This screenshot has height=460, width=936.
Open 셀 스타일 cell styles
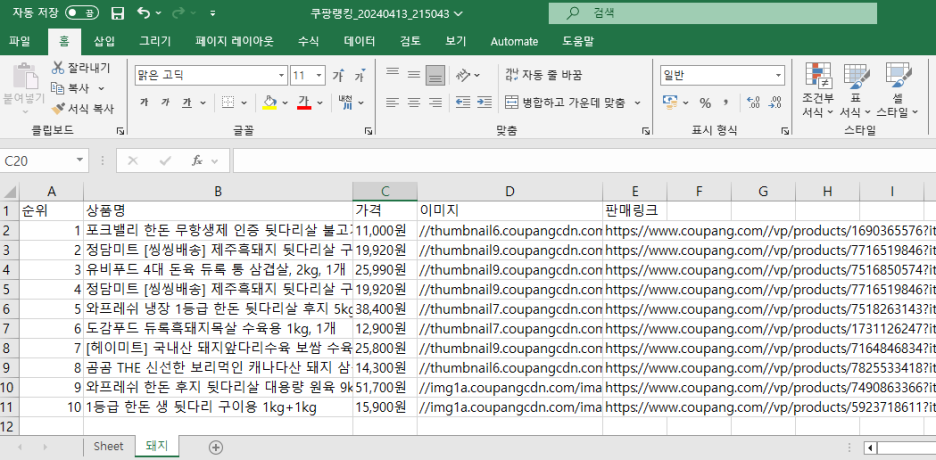click(x=897, y=89)
